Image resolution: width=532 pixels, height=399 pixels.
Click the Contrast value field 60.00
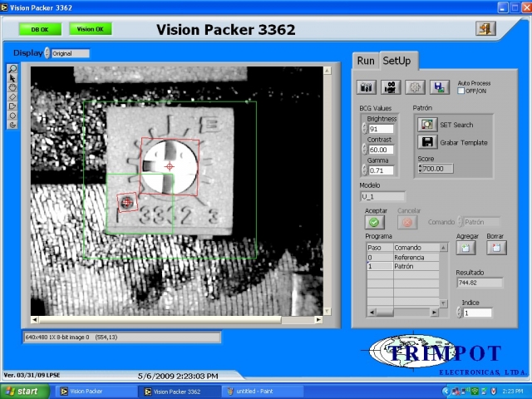point(381,150)
